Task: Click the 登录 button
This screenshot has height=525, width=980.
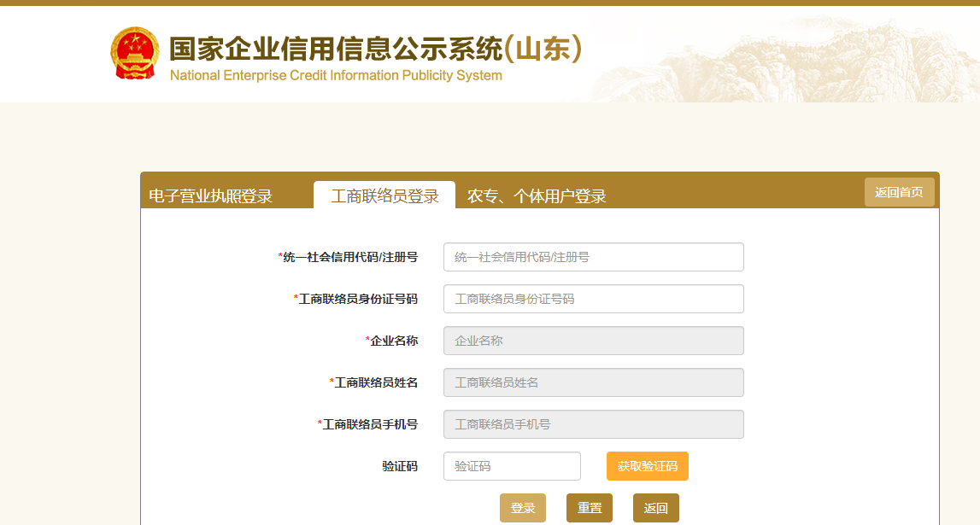Action: point(522,507)
